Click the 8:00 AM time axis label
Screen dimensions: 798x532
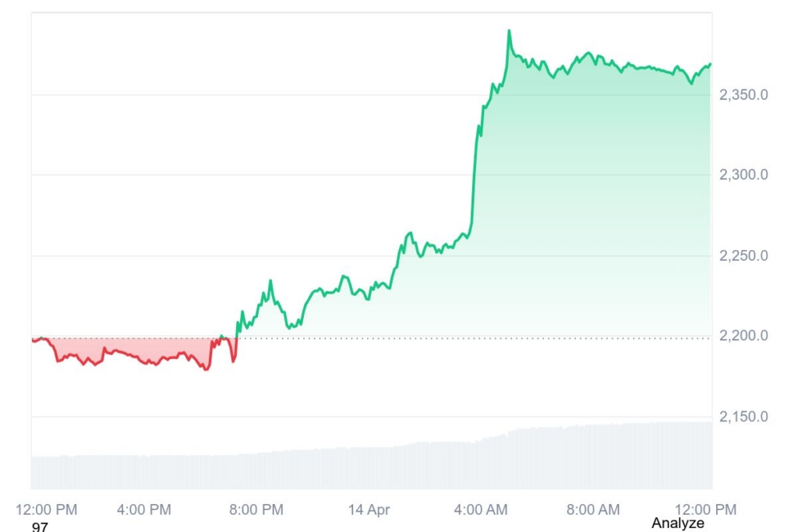(593, 510)
